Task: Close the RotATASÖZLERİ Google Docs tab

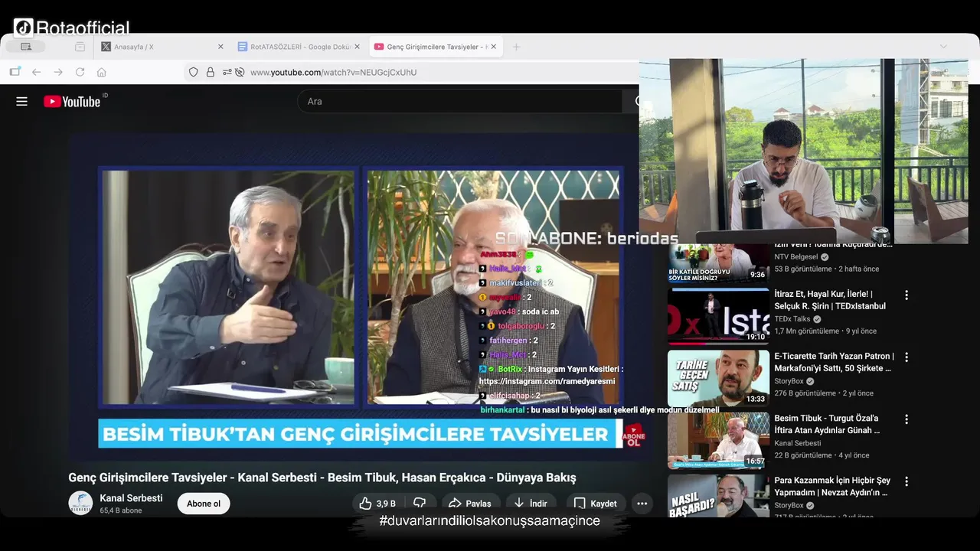Action: pos(358,47)
